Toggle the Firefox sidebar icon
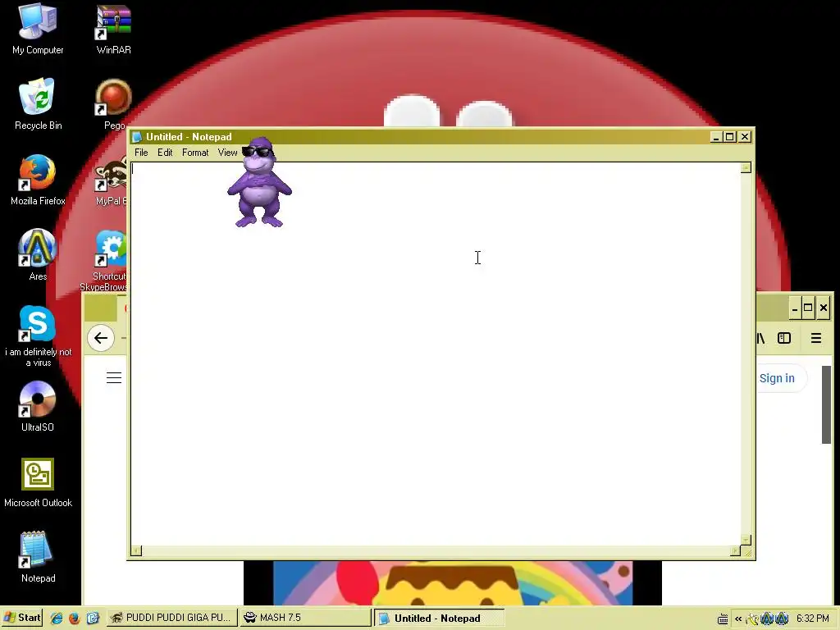 784,338
